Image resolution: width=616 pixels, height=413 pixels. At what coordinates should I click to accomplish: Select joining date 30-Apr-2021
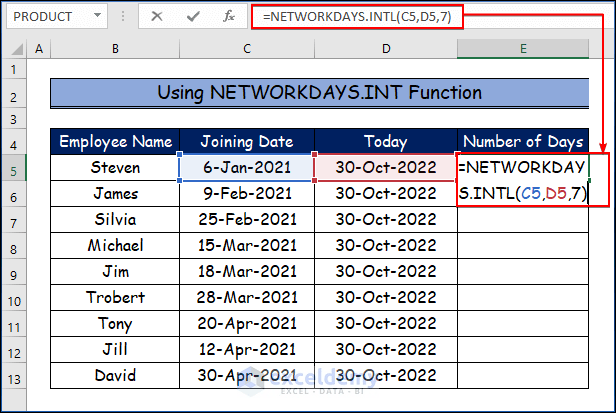pyautogui.click(x=247, y=375)
